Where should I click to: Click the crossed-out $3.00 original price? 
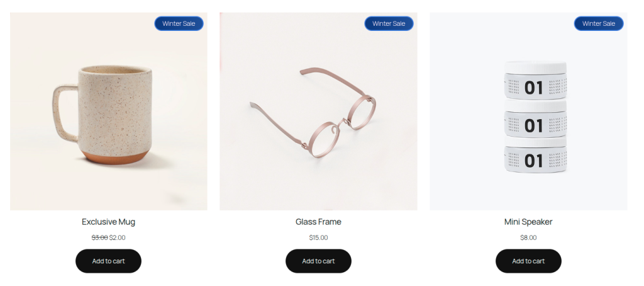(x=99, y=237)
